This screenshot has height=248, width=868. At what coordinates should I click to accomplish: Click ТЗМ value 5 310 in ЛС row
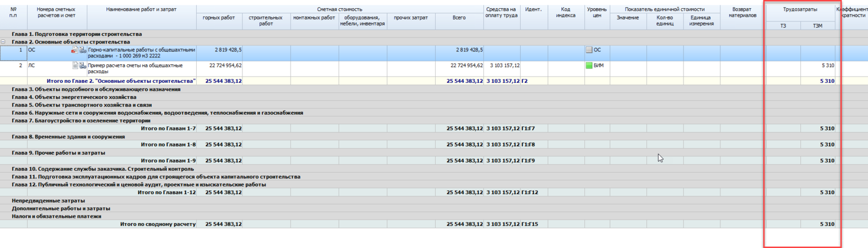coord(827,65)
